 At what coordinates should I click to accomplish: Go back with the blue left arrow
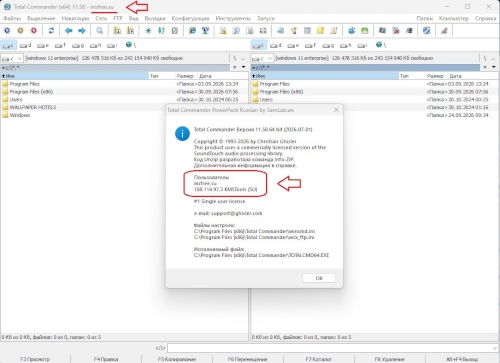pyautogui.click(x=69, y=31)
